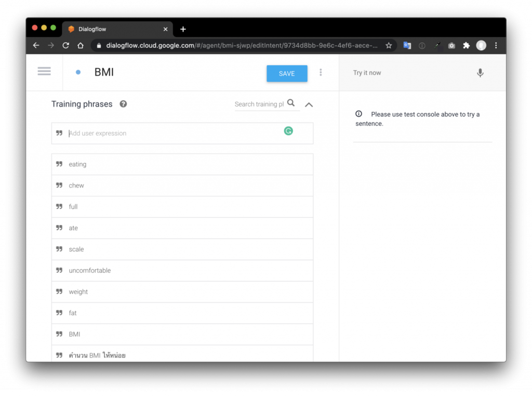
Task: Open the Extensions puzzle menu
Action: [467, 45]
